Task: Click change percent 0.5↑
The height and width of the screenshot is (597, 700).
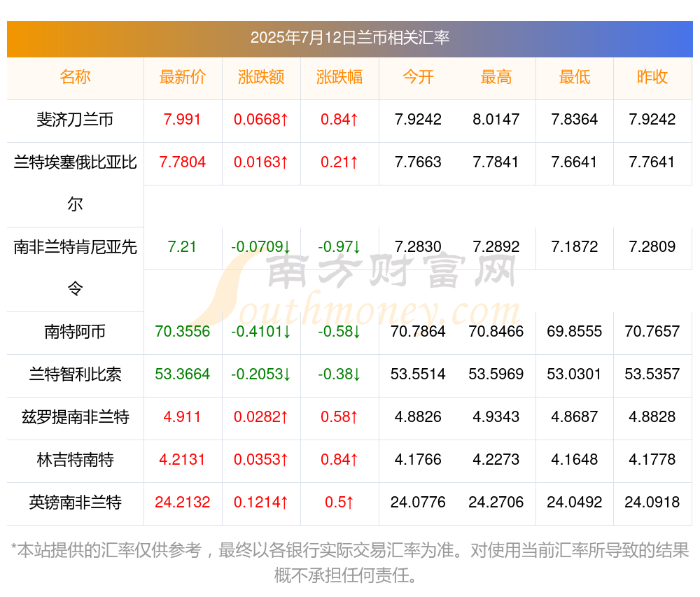Action: click(x=339, y=503)
